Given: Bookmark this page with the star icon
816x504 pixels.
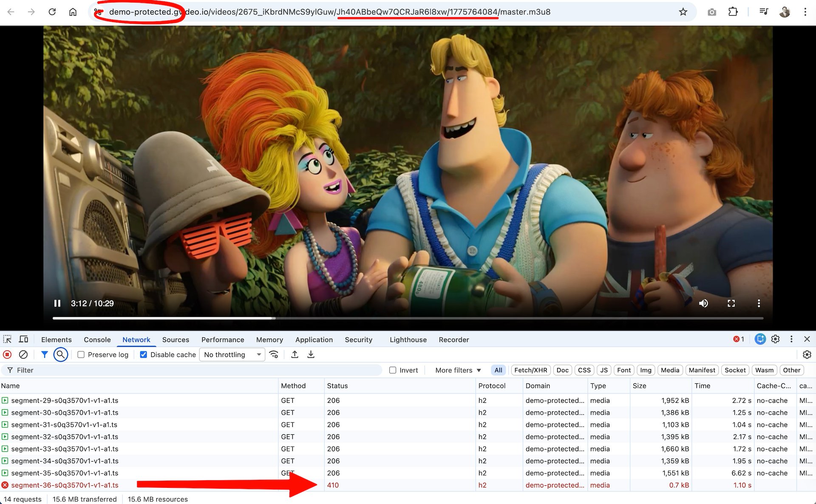Looking at the screenshot, I should click(683, 12).
